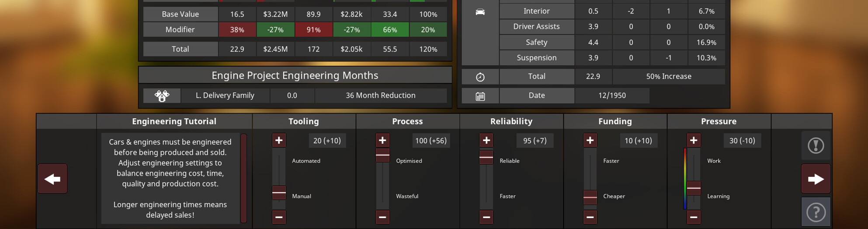Increase Reliability with the plus button
This screenshot has height=229, width=868.
coord(486,140)
